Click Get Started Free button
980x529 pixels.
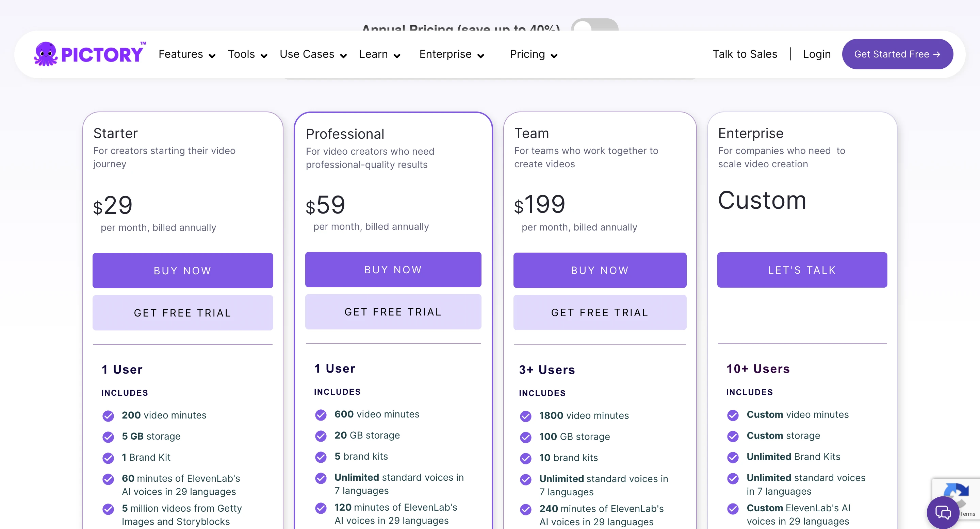(x=897, y=54)
